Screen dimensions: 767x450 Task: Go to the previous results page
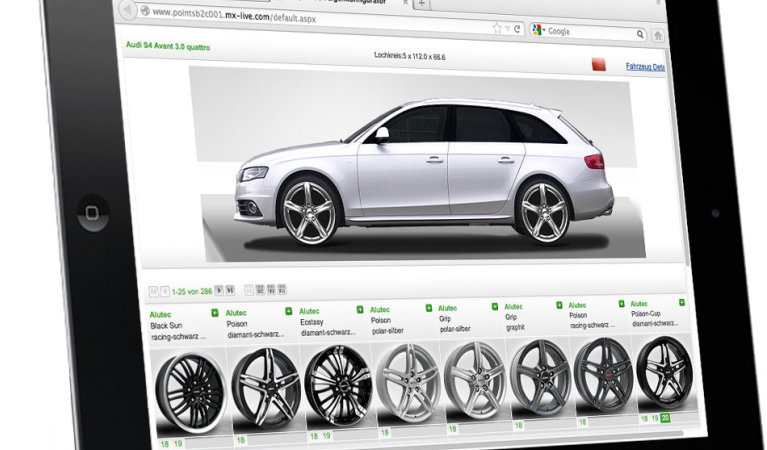point(164,292)
